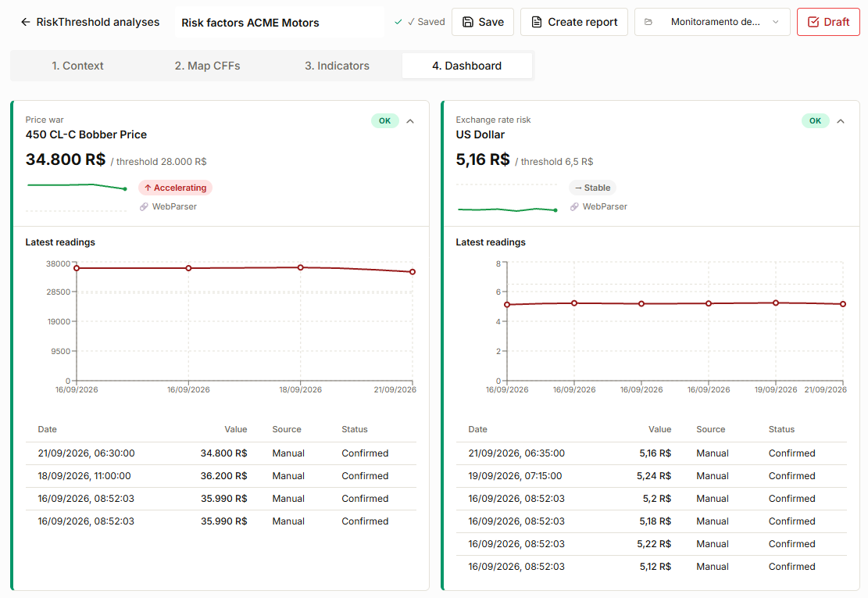Click the large 5,16 R$ current value
The height and width of the screenshot is (598, 868).
pyautogui.click(x=483, y=159)
